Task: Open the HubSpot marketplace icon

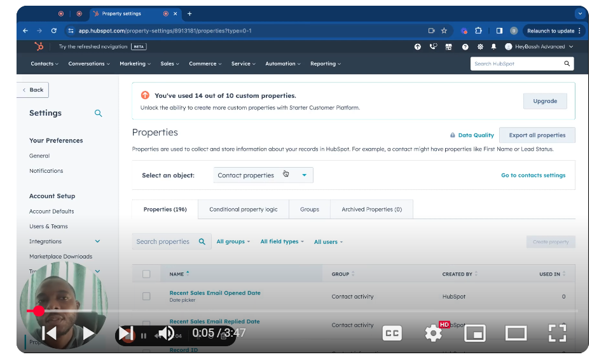Action: [448, 47]
